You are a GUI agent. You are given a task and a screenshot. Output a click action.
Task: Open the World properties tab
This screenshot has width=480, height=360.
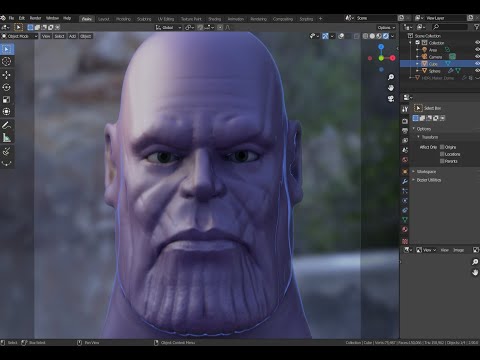point(405,160)
